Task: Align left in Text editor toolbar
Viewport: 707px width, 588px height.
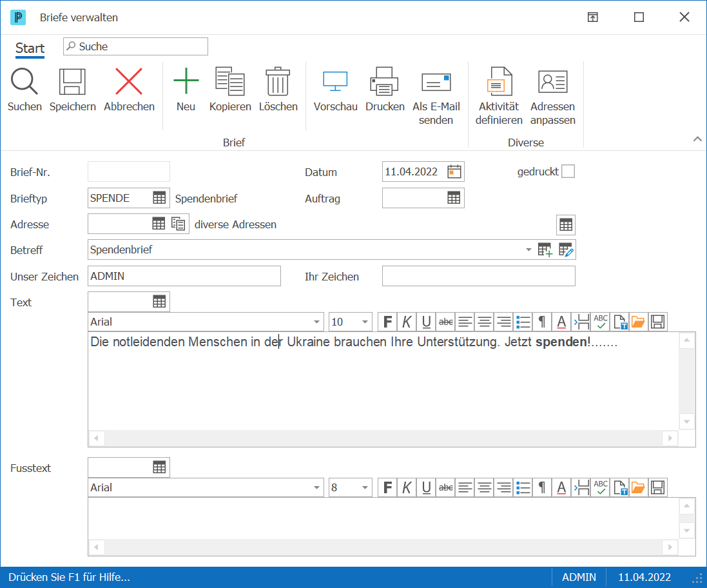Action: (x=465, y=322)
